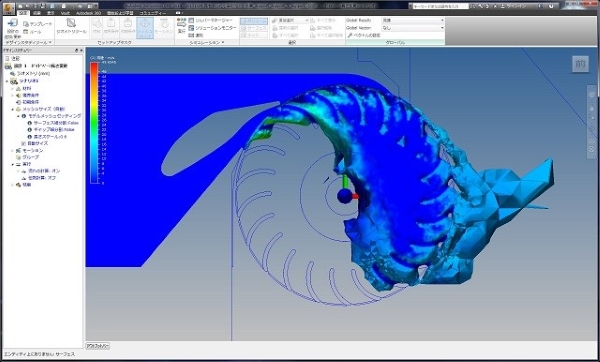
Task: Click the front face of the view cube
Action: [580, 64]
